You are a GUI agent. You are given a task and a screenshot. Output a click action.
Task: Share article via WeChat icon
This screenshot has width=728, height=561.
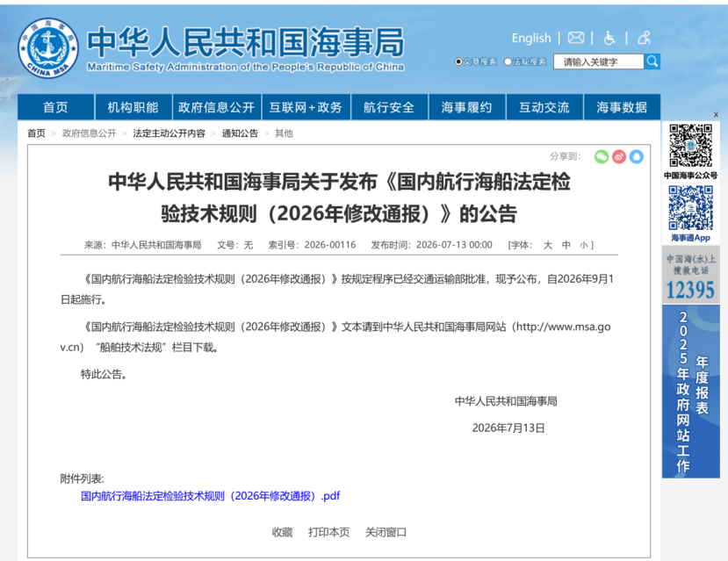point(602,156)
